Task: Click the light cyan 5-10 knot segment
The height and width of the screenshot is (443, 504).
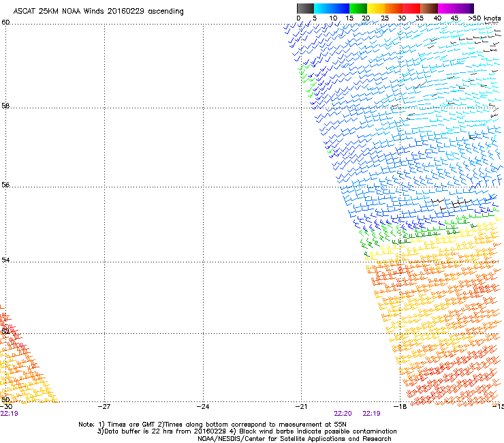Action: pos(323,8)
